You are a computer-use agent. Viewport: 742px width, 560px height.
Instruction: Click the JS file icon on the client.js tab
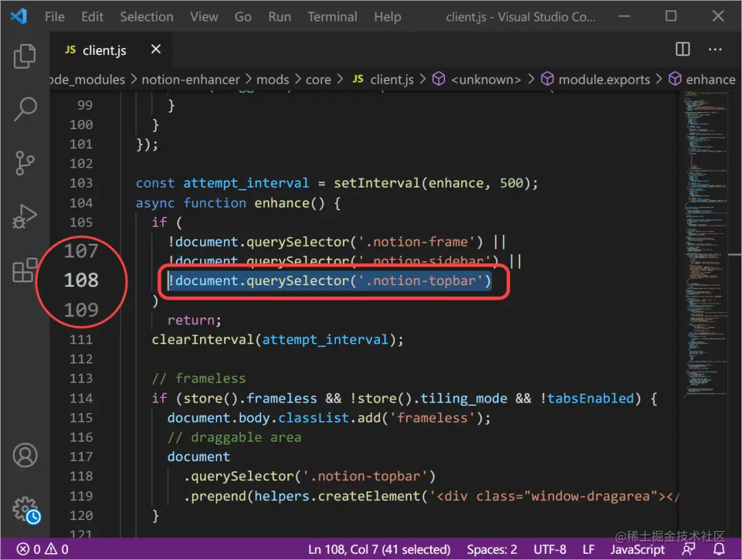pos(70,49)
